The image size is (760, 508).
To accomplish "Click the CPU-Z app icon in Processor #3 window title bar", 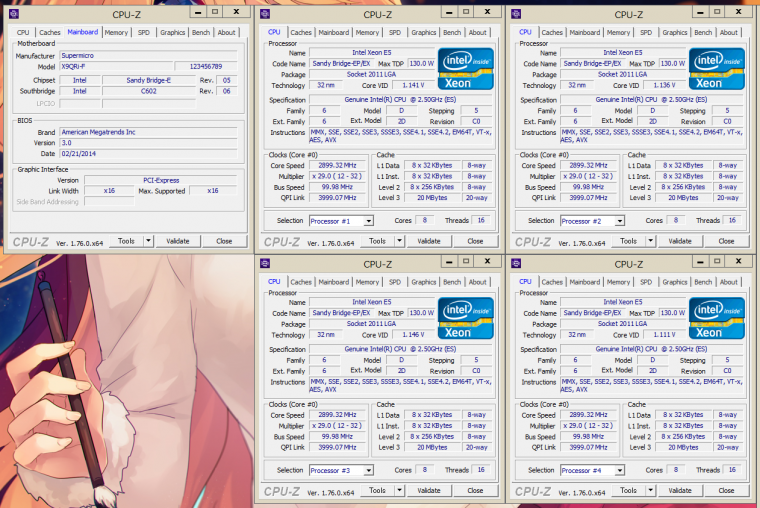I will click(x=265, y=263).
